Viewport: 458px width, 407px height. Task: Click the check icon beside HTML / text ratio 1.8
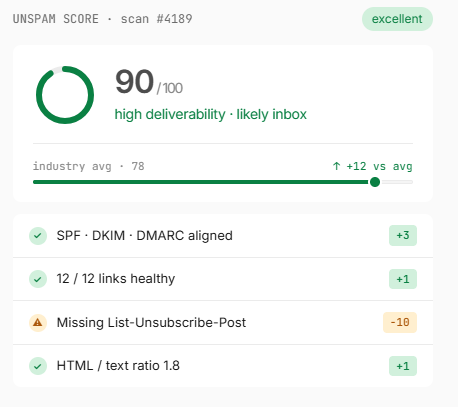(x=38, y=366)
